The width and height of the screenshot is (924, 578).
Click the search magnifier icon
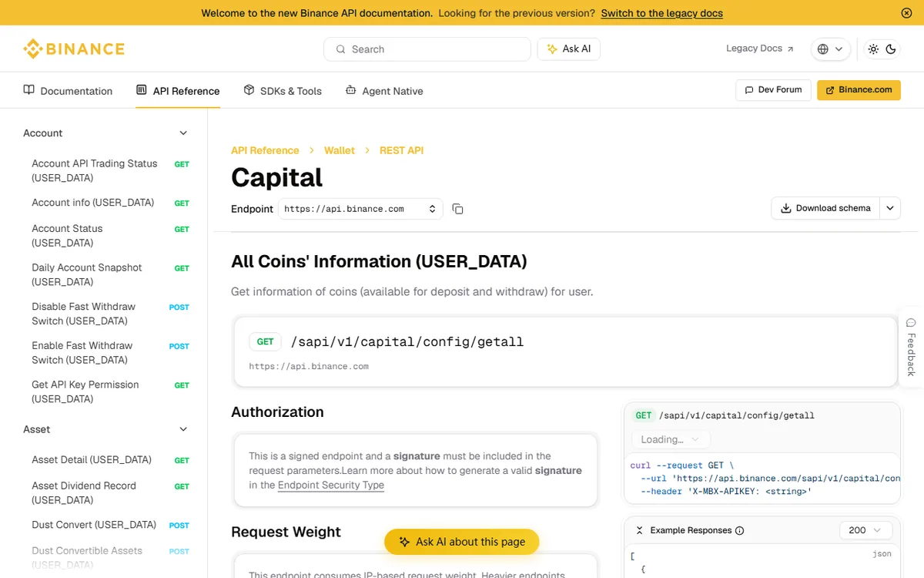coord(340,49)
